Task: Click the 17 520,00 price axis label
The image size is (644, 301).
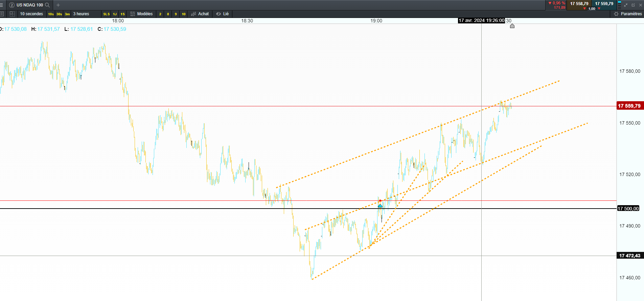Action: [x=630, y=174]
